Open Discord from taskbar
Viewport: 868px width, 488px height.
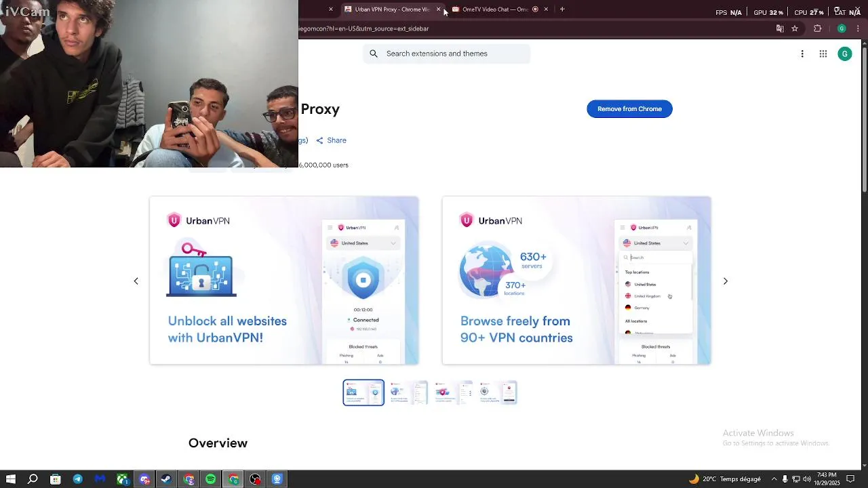(144, 479)
